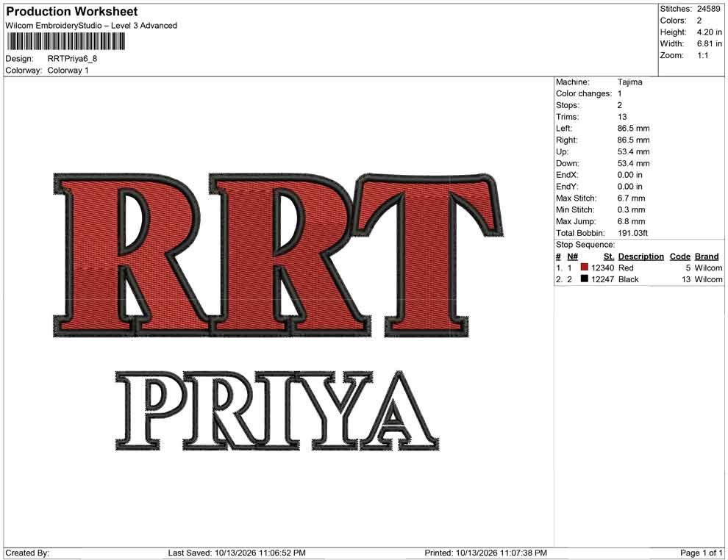This screenshot has width=728, height=560.
Task: Click the 'Brand' column header
Action: pyautogui.click(x=707, y=256)
